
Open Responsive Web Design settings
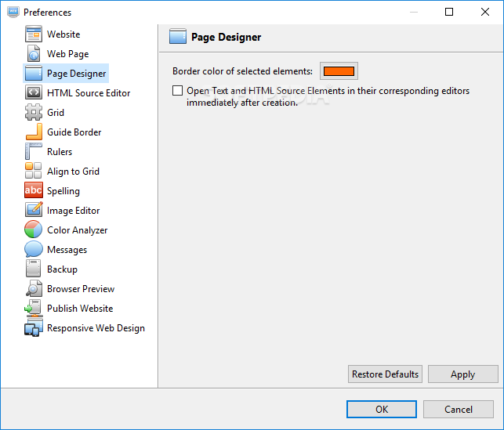[x=96, y=328]
